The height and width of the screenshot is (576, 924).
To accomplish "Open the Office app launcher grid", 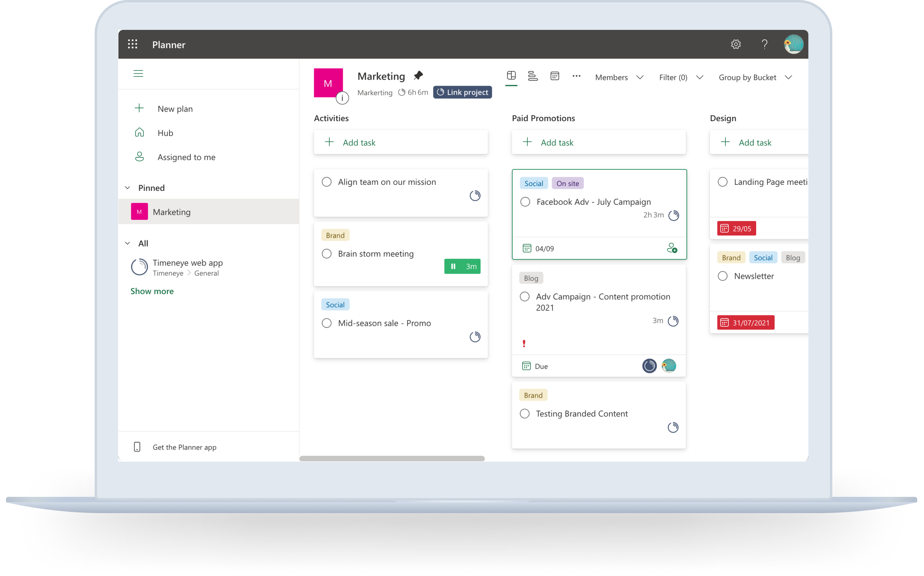I will pos(133,44).
